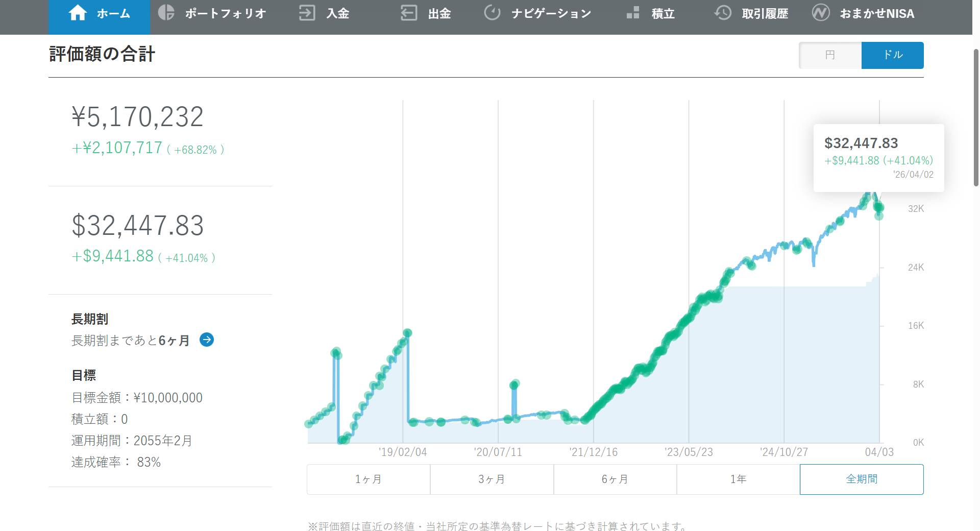The image size is (980, 531).
Task: Open the ナビゲーション navigation icon
Action: [492, 13]
